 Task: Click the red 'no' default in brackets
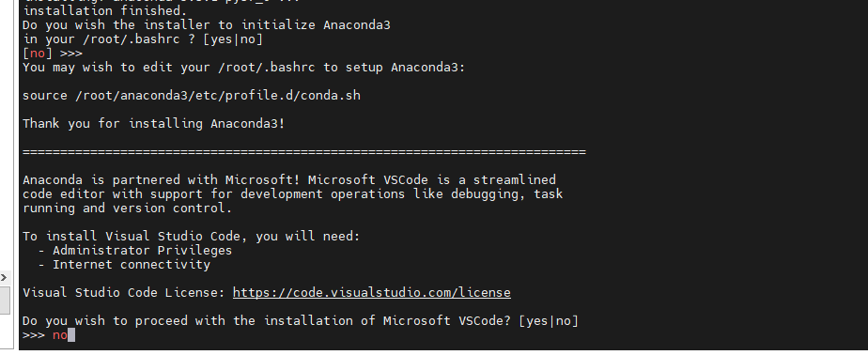(37, 54)
